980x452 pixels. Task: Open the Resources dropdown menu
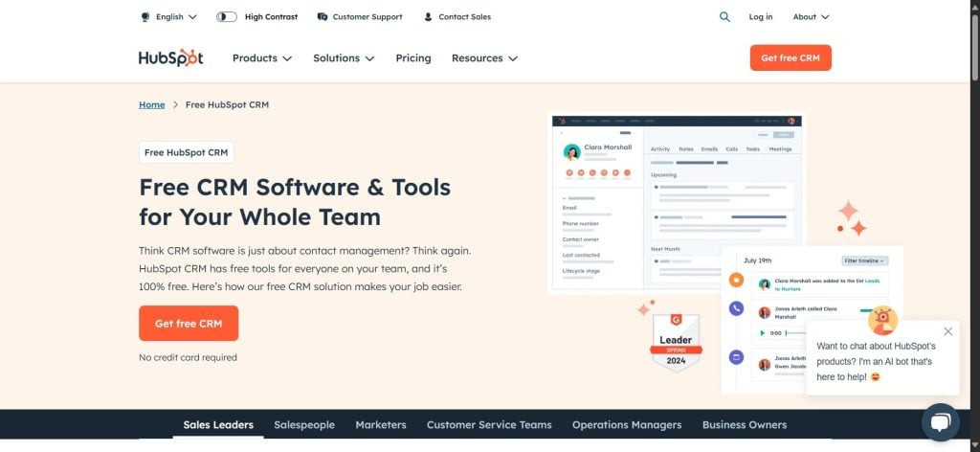484,58
